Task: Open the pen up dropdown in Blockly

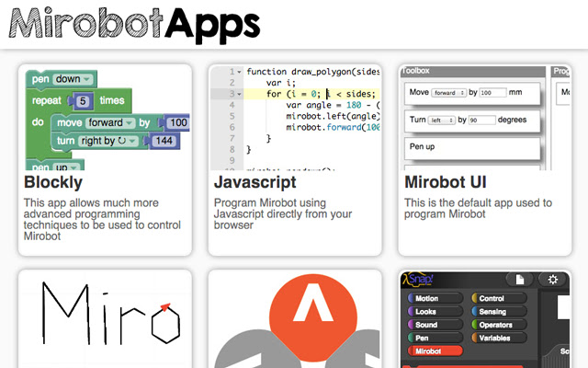Action: (x=65, y=167)
